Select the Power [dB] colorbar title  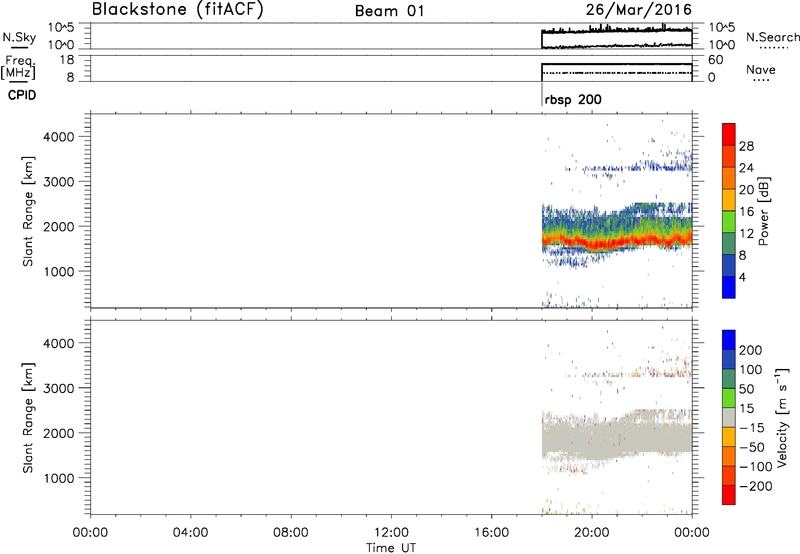764,211
